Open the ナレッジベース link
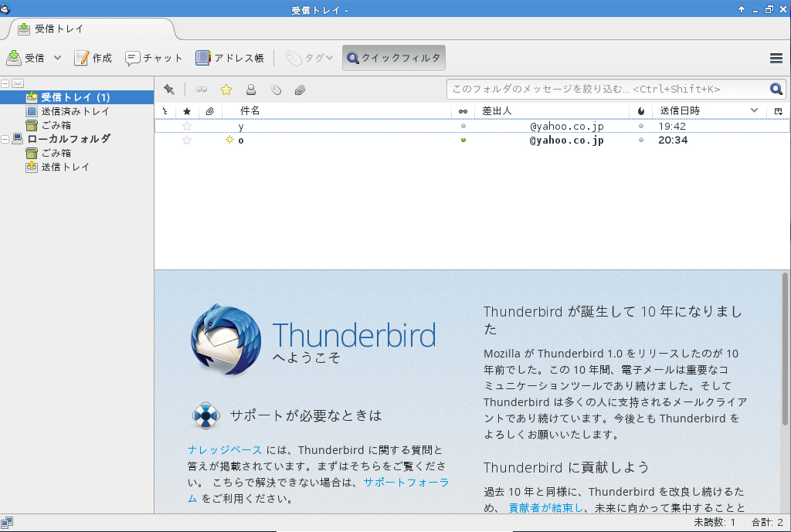Image resolution: width=791 pixels, height=532 pixels. (224, 449)
